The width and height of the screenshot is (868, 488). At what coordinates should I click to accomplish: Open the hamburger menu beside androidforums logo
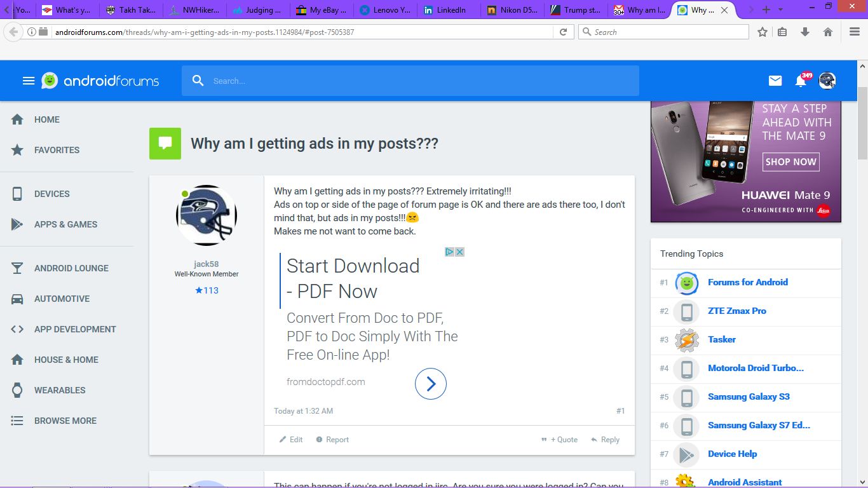click(28, 81)
